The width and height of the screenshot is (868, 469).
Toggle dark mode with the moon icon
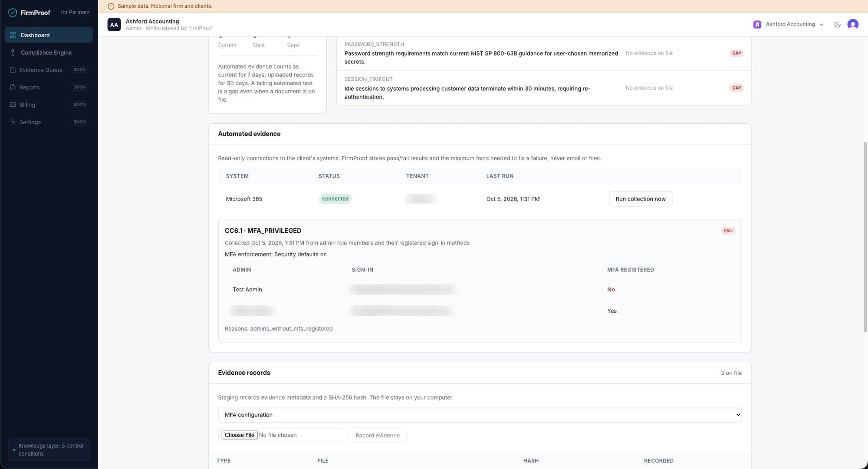837,24
